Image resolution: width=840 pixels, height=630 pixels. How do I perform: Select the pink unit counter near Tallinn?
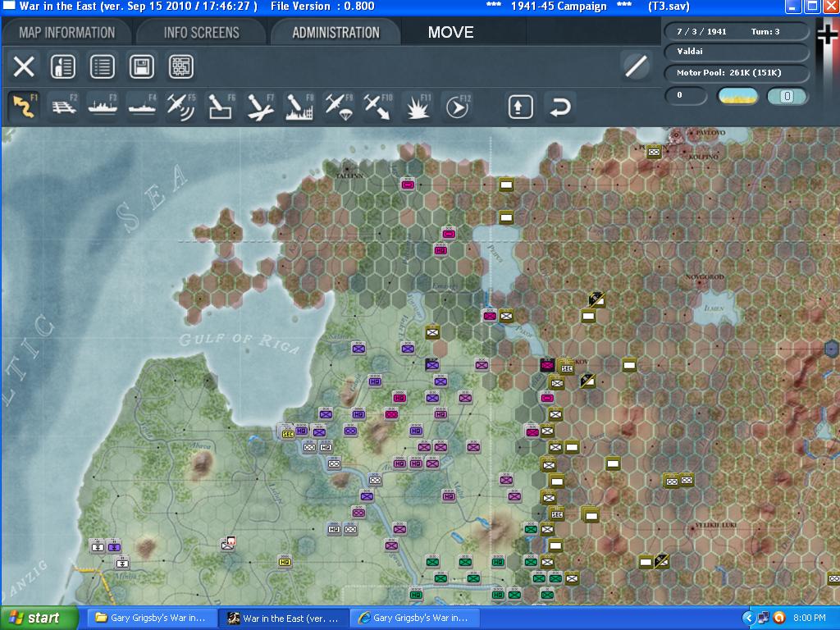point(408,185)
